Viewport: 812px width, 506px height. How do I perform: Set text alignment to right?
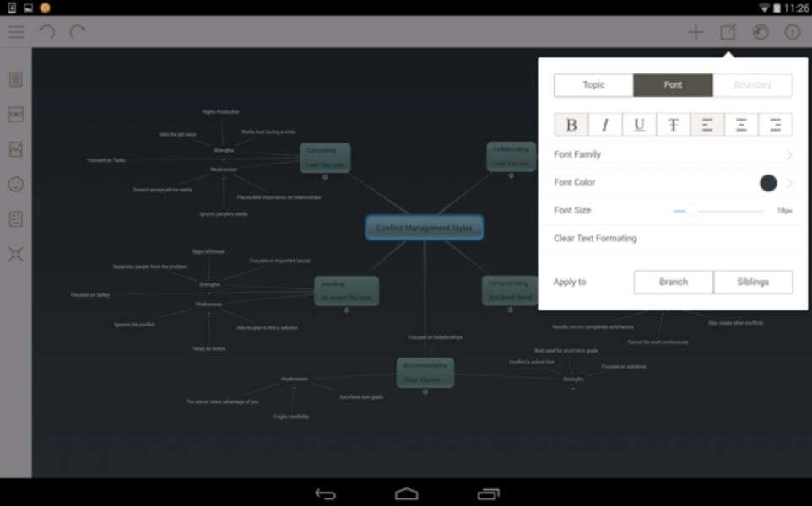(x=775, y=125)
